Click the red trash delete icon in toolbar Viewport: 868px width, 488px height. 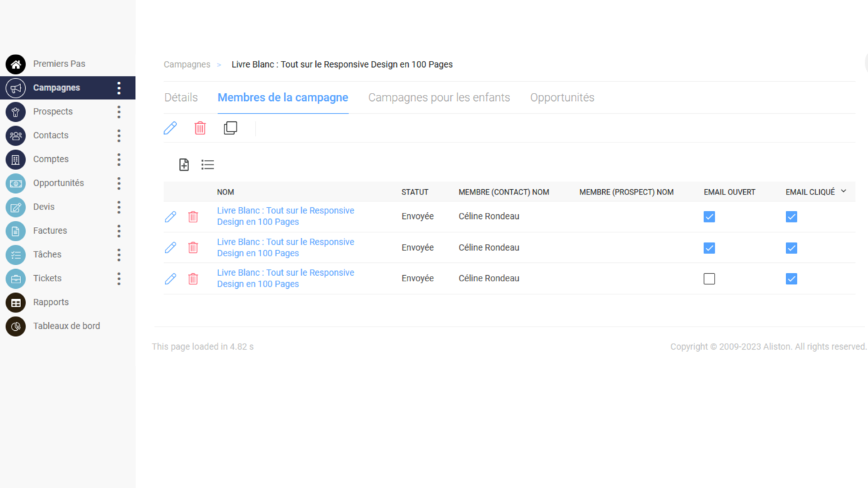tap(200, 128)
